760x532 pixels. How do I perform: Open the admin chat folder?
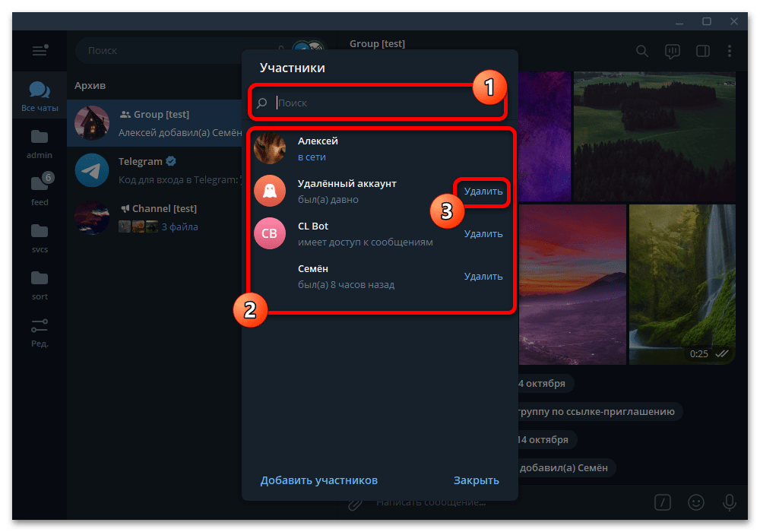coord(40,144)
